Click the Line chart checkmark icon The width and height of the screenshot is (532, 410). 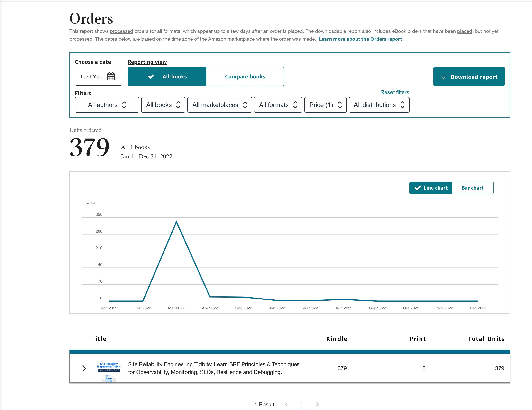click(x=418, y=188)
